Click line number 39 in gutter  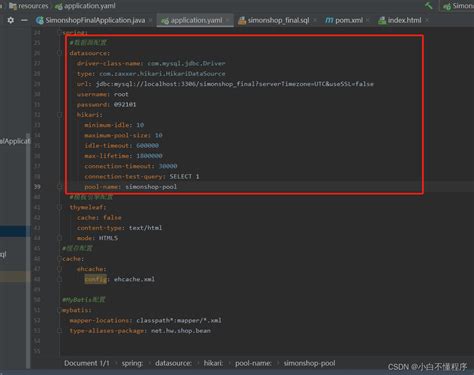[x=37, y=187]
